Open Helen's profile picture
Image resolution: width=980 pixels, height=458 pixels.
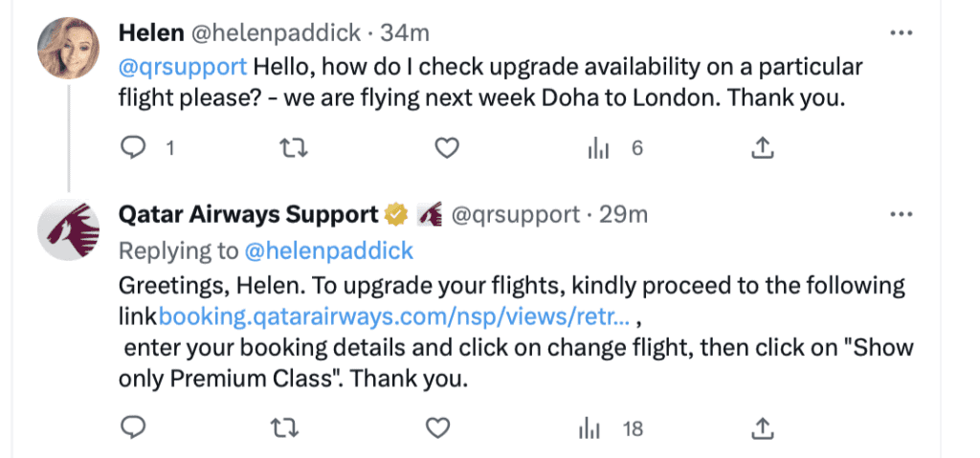[x=69, y=48]
